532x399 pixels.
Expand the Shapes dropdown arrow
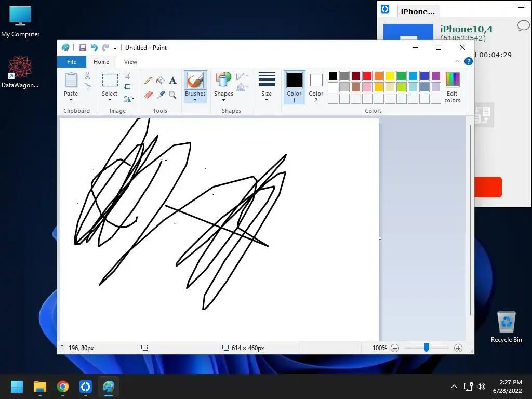223,100
